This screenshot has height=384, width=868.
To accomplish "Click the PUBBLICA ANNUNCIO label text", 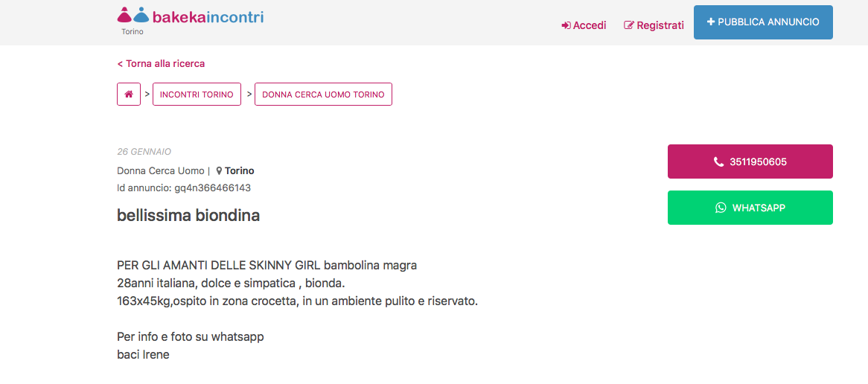I will pyautogui.click(x=768, y=22).
